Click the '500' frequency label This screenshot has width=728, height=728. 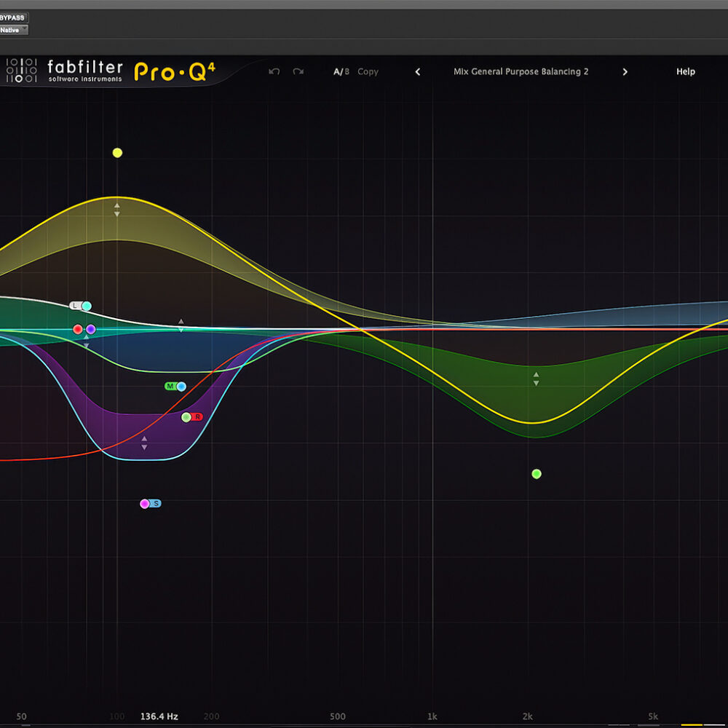point(338,716)
